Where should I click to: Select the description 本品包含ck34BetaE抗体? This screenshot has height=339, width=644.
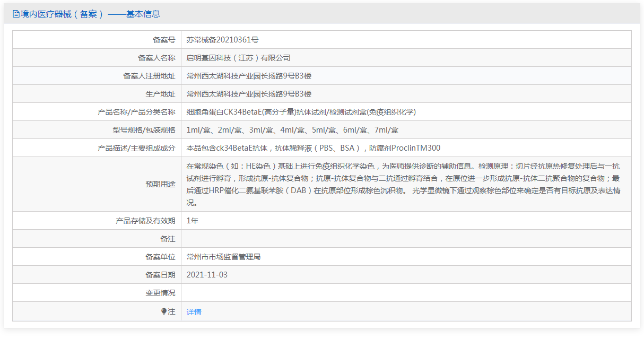tap(314, 148)
